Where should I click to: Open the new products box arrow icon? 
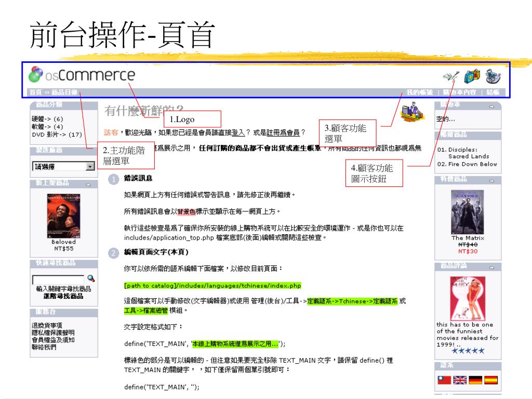click(88, 185)
